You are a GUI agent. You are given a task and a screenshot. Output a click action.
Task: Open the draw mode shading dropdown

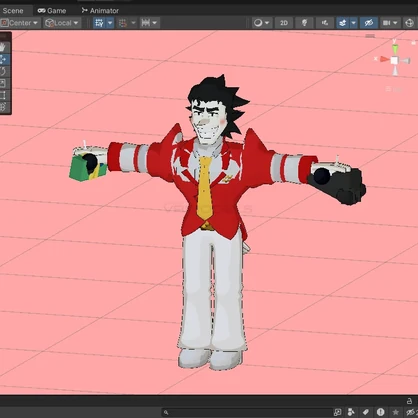pos(262,23)
